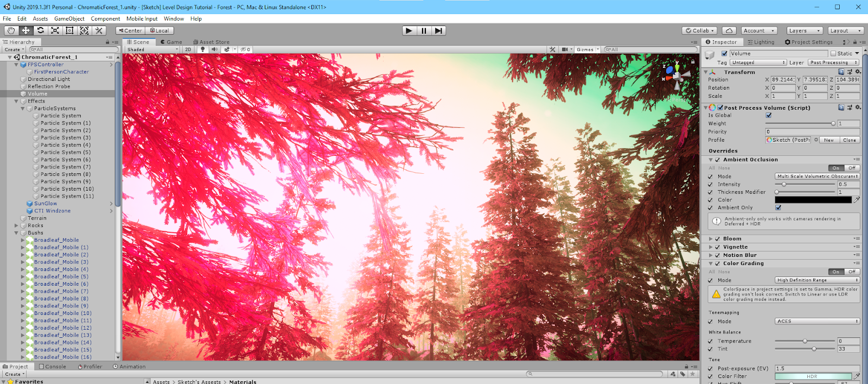This screenshot has width=868, height=384.
Task: Step one frame forward
Action: [438, 30]
